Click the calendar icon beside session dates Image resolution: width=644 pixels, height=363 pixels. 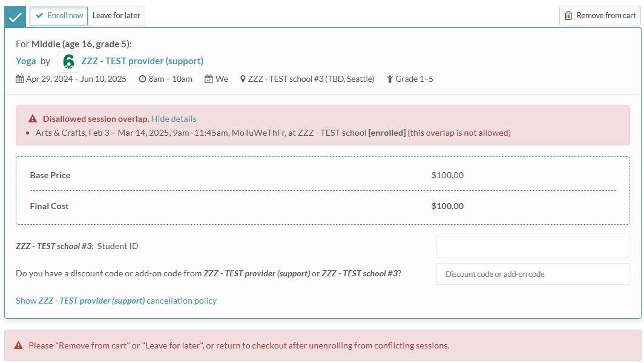pyautogui.click(x=19, y=79)
